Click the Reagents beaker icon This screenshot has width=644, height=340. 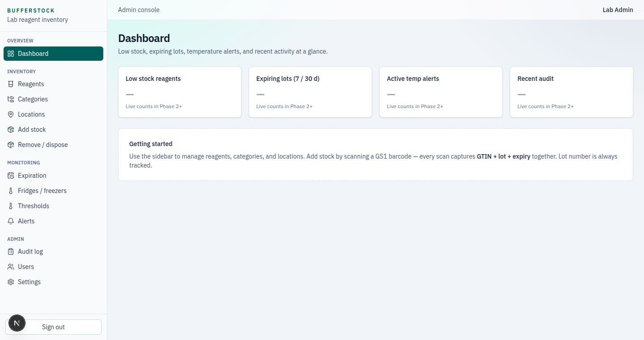click(11, 84)
